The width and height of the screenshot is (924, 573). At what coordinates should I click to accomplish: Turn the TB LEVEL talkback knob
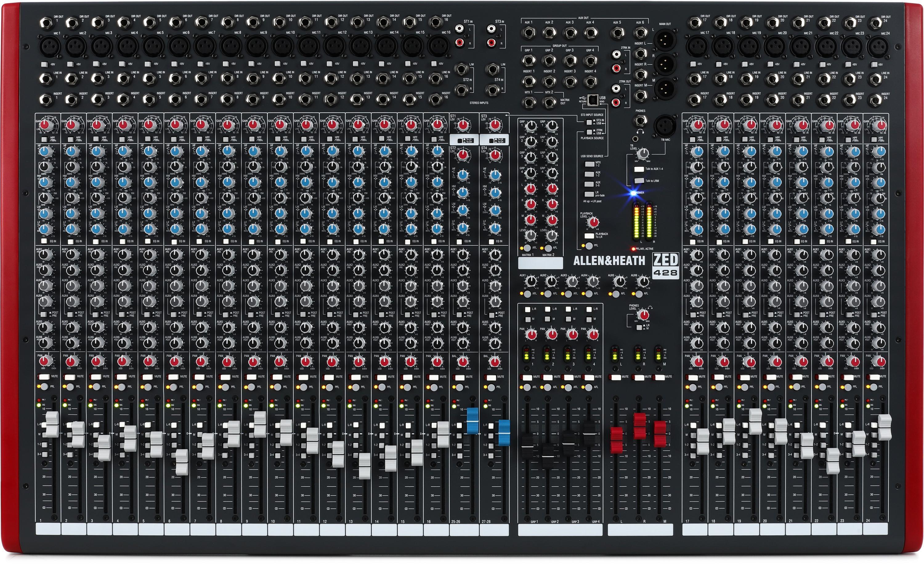642,154
